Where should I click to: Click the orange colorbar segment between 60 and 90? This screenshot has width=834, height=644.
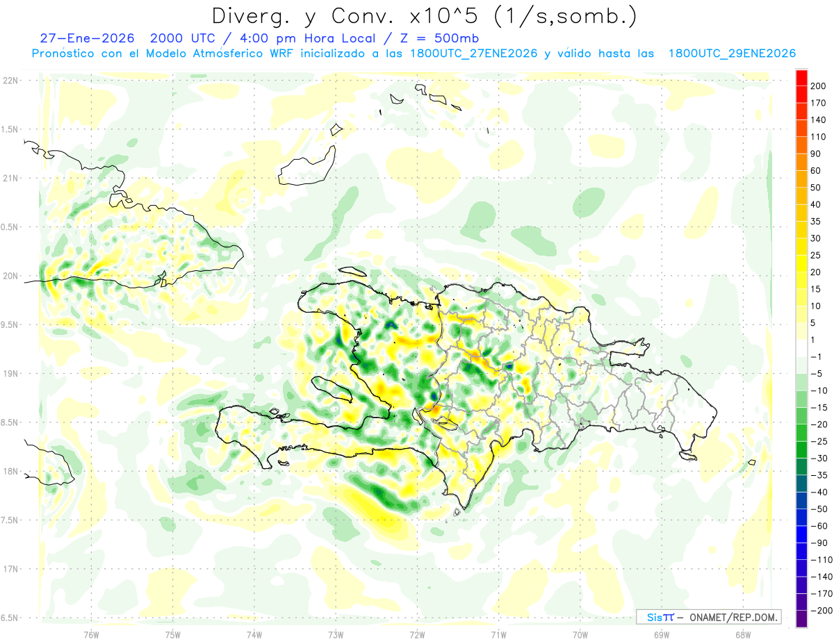pos(801,162)
